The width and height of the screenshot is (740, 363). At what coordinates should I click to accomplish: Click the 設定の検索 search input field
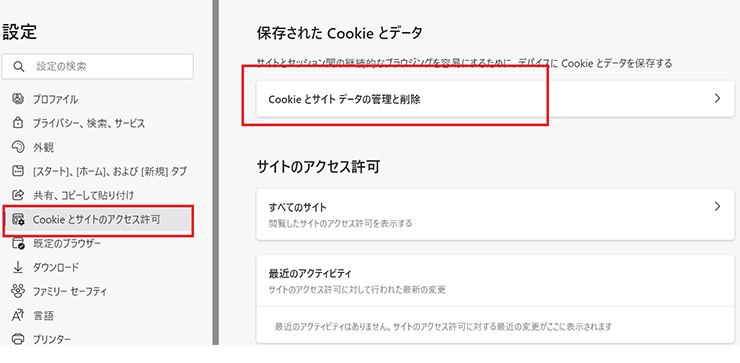(98, 67)
